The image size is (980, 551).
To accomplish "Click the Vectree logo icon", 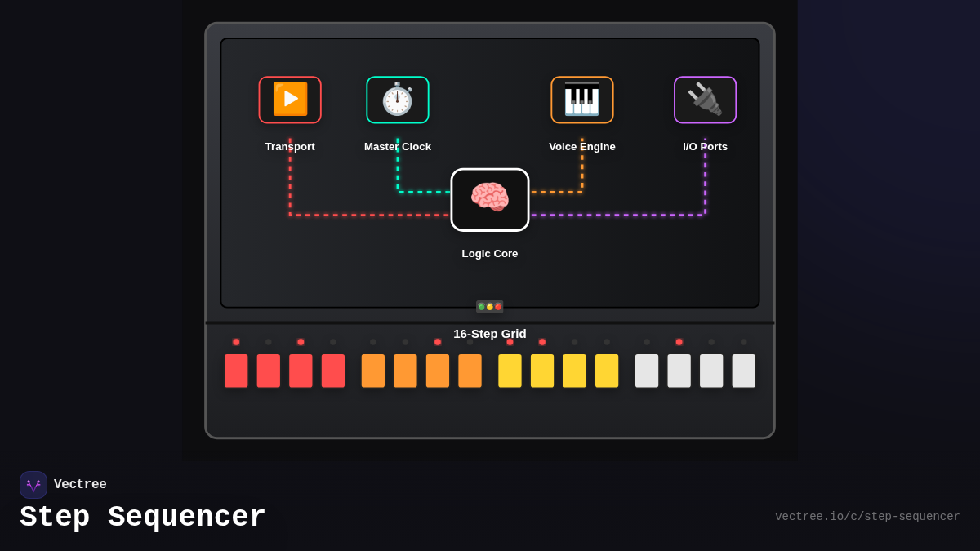I will click(33, 484).
